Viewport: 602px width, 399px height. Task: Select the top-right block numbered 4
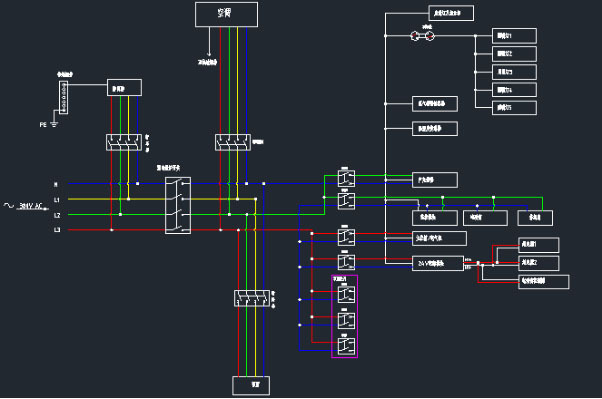[514, 90]
